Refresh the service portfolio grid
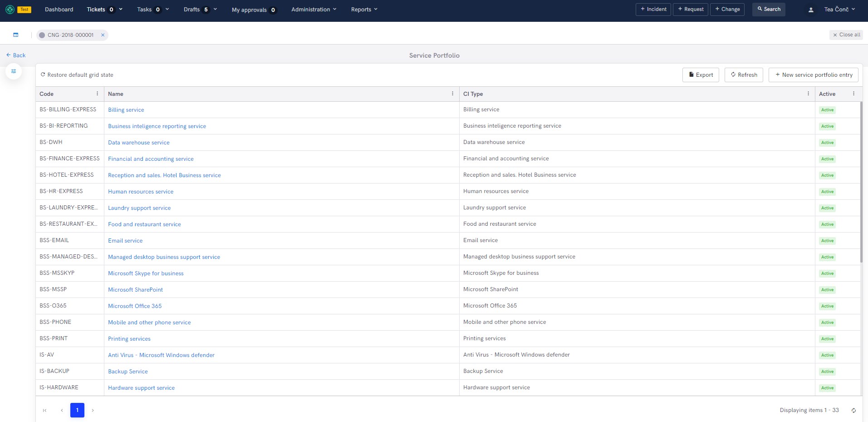This screenshot has width=868, height=422. [744, 75]
